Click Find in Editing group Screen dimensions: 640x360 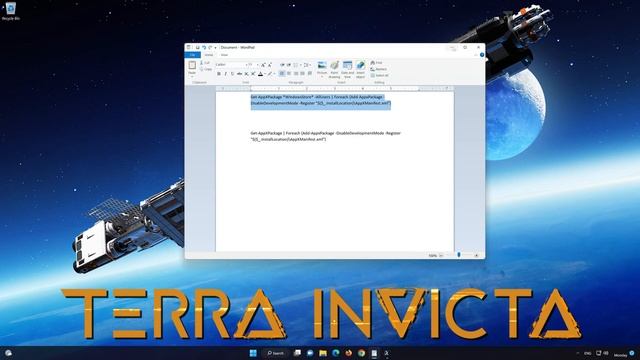tap(376, 63)
